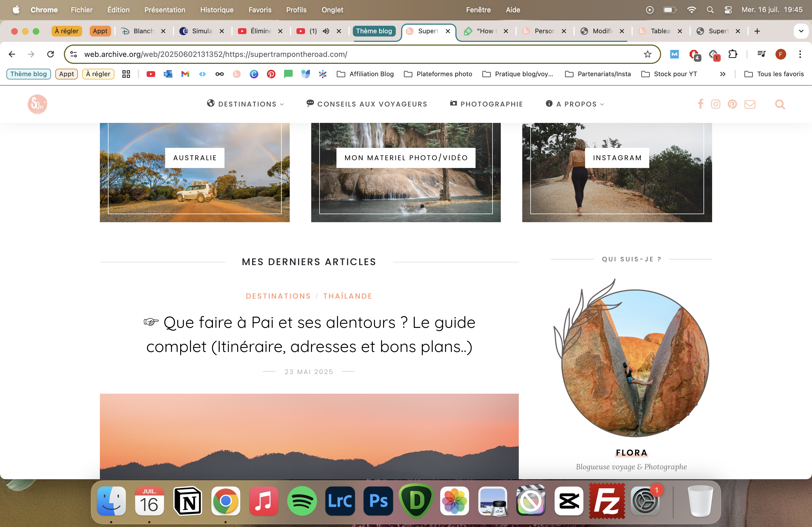Open the Thème blog bookmark
Screen dimensions: 812x527
point(29,74)
